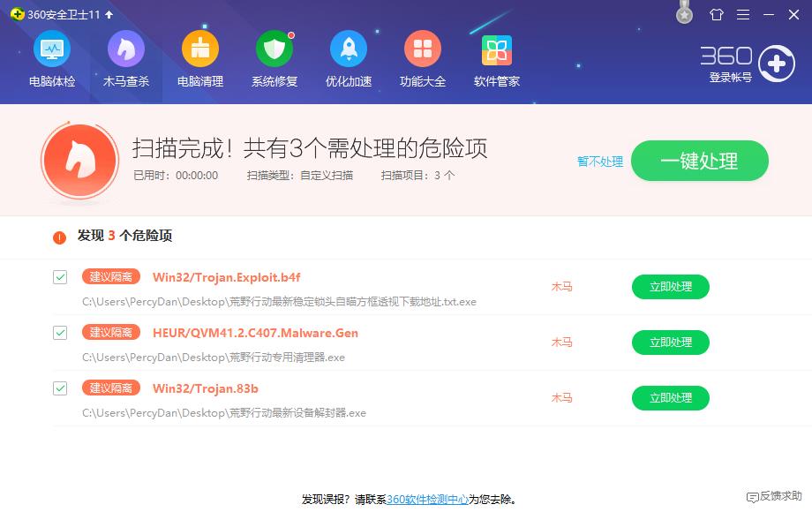Uncheck the Win32/Trojan.83b checkbox
The image size is (812, 512).
(60, 388)
